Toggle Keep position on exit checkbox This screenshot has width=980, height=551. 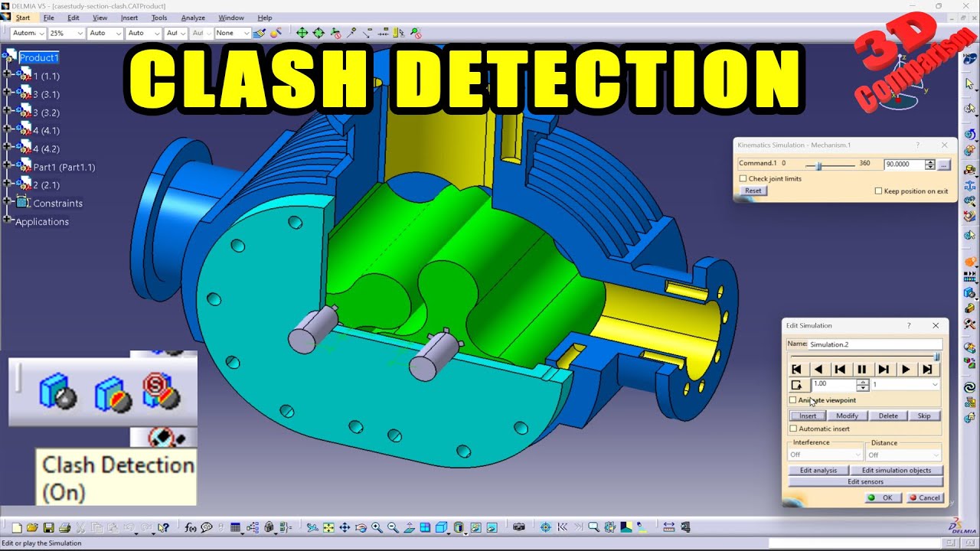(x=878, y=191)
